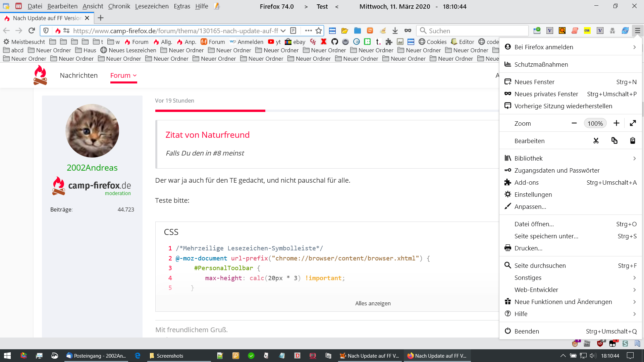Toggle the hamburger application menu button
Screen dimensions: 644x362
pos(637,31)
